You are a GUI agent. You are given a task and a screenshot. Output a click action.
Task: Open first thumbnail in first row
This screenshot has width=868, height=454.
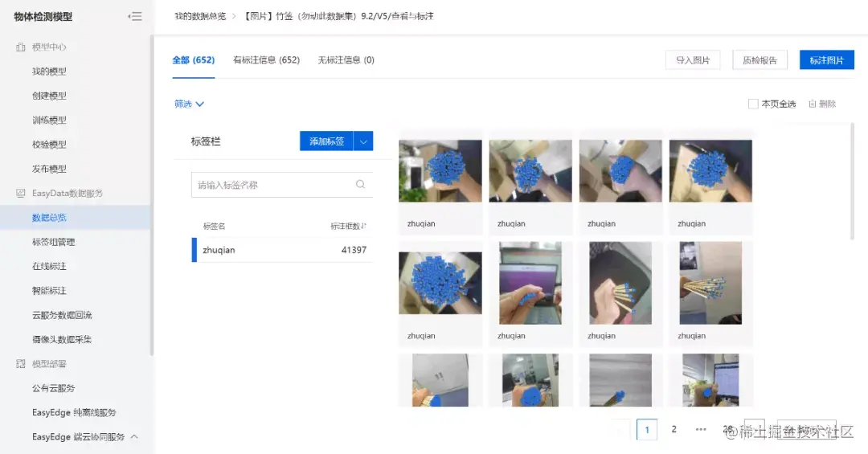(x=440, y=171)
